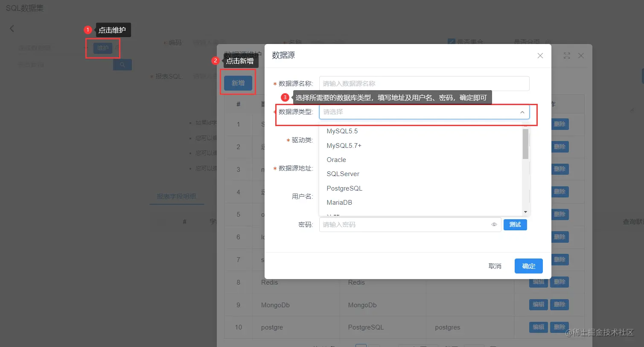
Task: Click row number 8 in the table
Action: (x=239, y=282)
